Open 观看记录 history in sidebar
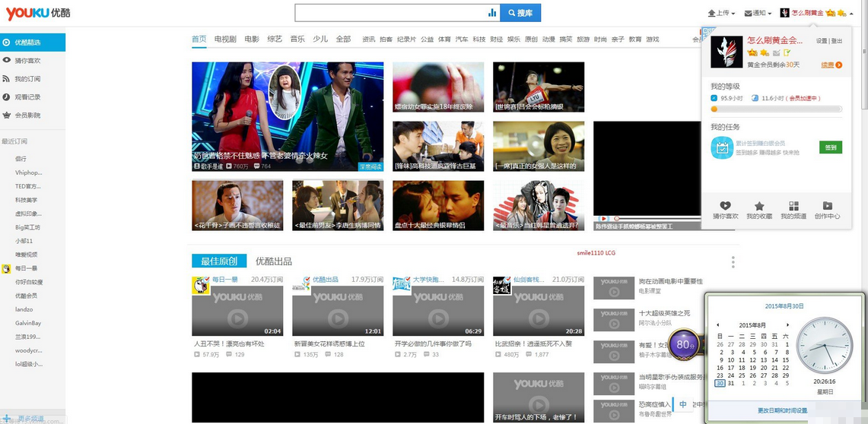The image size is (868, 424). coord(22,97)
